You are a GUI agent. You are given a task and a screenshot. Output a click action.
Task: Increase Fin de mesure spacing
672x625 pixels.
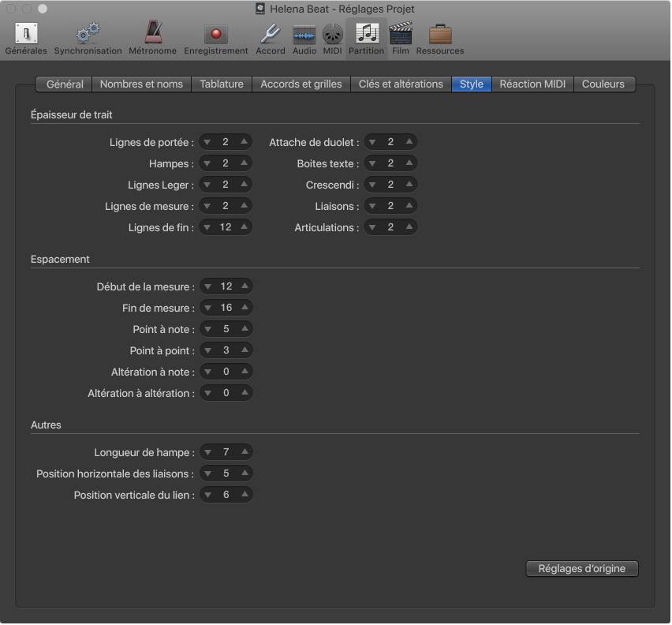[245, 308]
